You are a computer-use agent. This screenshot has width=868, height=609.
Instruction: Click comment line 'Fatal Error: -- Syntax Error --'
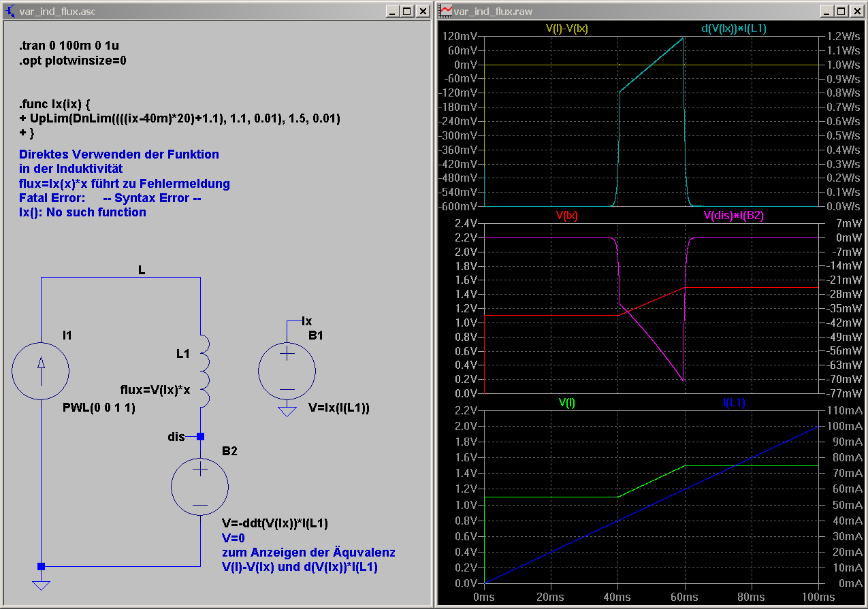tap(110, 198)
